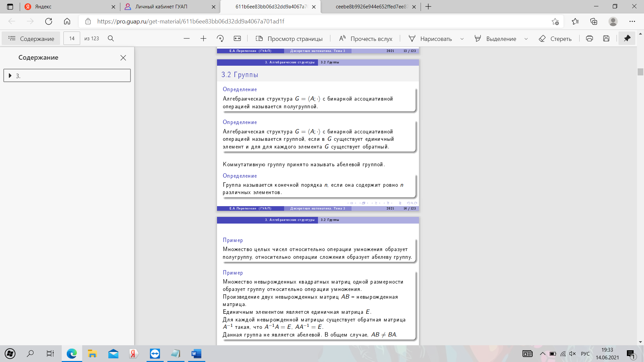
Task: Open the notification center
Action: pos(631,354)
